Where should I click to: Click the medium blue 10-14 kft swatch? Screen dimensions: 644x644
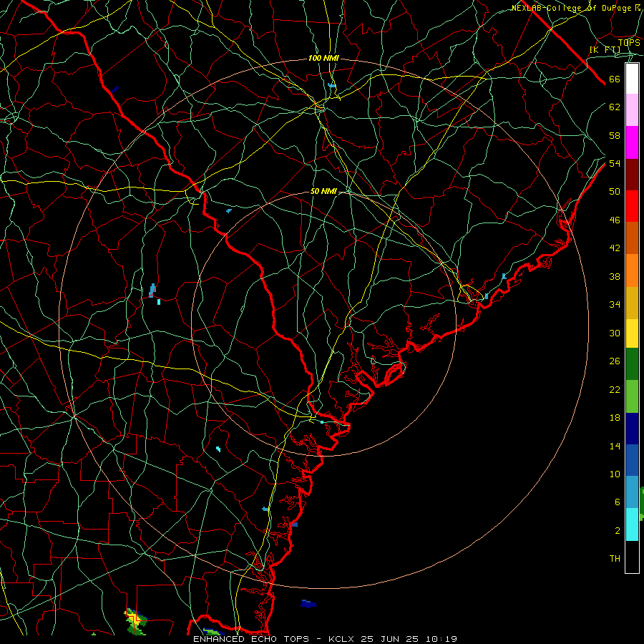pyautogui.click(x=632, y=460)
